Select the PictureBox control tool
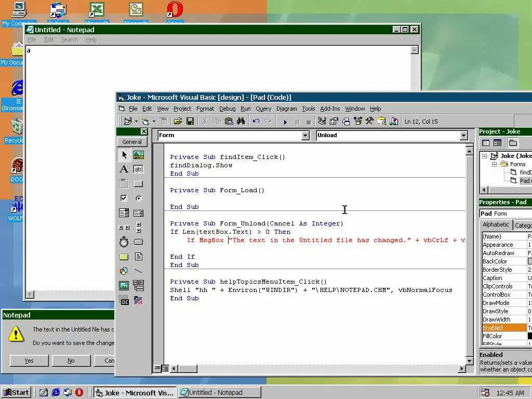The height and width of the screenshot is (399, 532). 138,155
